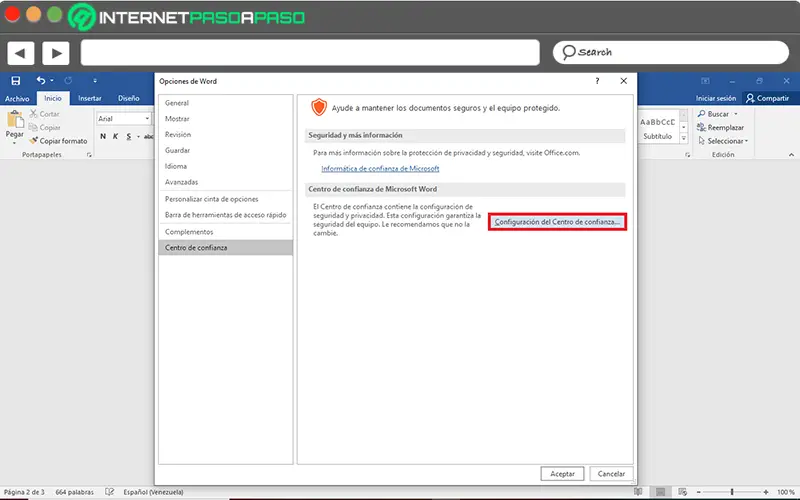Select Centro de confianza category
The height and width of the screenshot is (500, 800).
coord(226,247)
